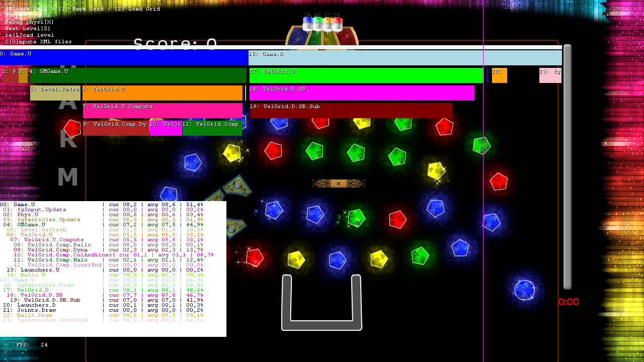Select the '12: VelGrid.Comp.LinesEnd' stats row
The image size is (644, 362).
tap(108, 265)
